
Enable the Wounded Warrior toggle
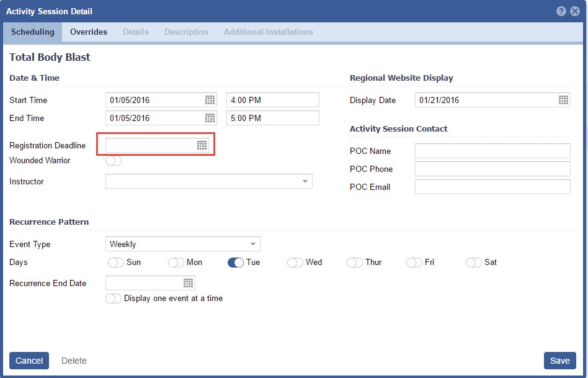click(x=114, y=161)
